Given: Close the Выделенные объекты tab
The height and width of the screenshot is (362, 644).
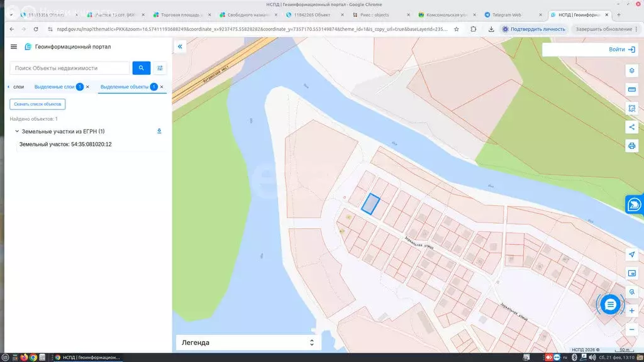Looking at the screenshot, I should click(x=161, y=86).
